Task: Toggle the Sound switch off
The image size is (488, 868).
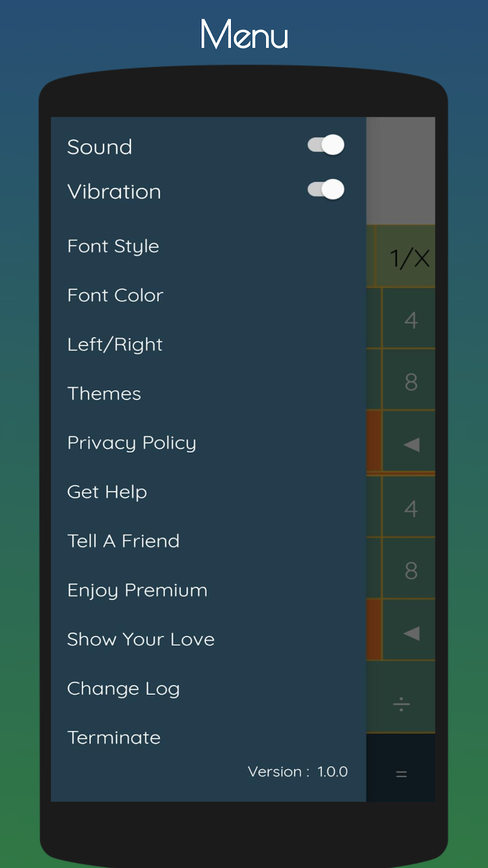Action: (326, 145)
